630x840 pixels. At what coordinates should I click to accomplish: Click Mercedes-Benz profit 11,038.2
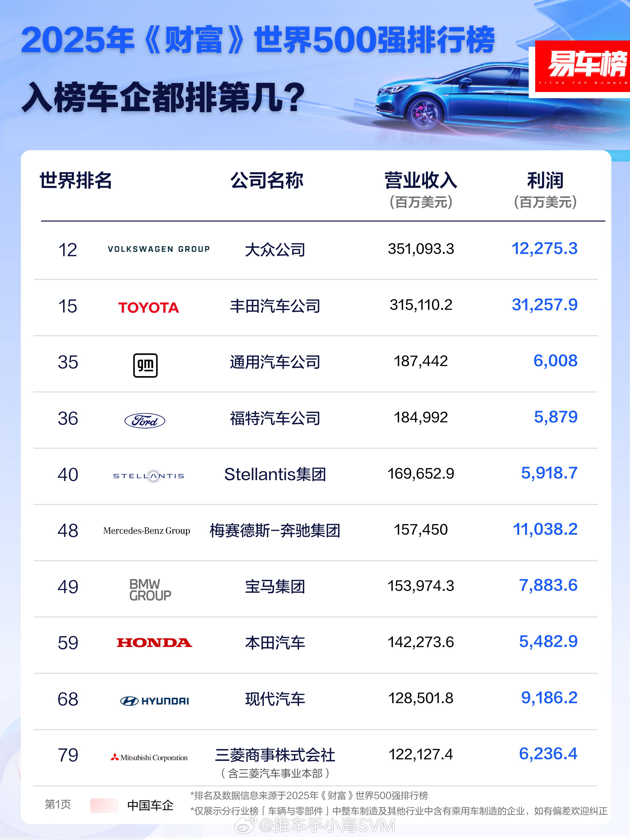545,529
